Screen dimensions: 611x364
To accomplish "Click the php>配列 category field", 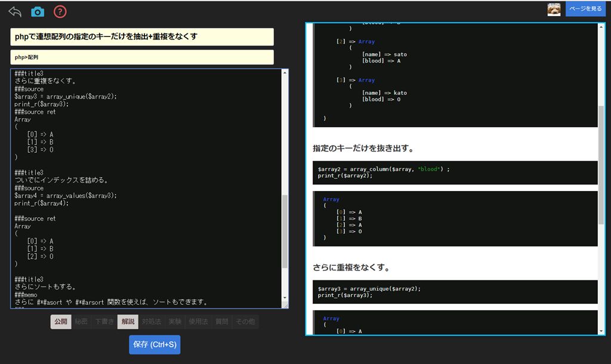I will [142, 57].
